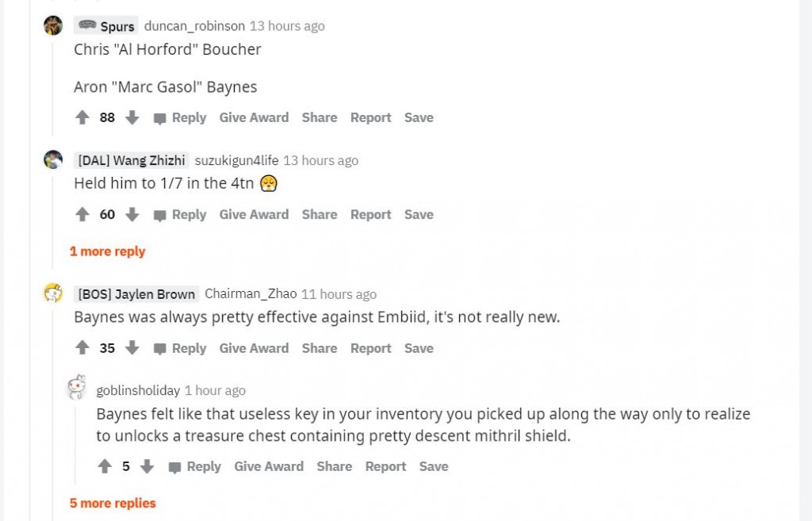Open Chairman_Zhao's user profile
812x521 pixels.
click(x=251, y=294)
